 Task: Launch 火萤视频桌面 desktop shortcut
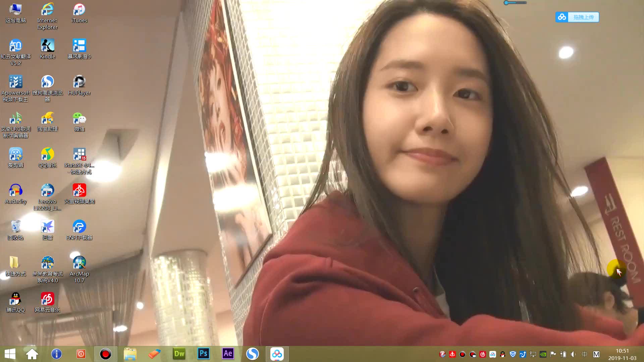tap(79, 194)
